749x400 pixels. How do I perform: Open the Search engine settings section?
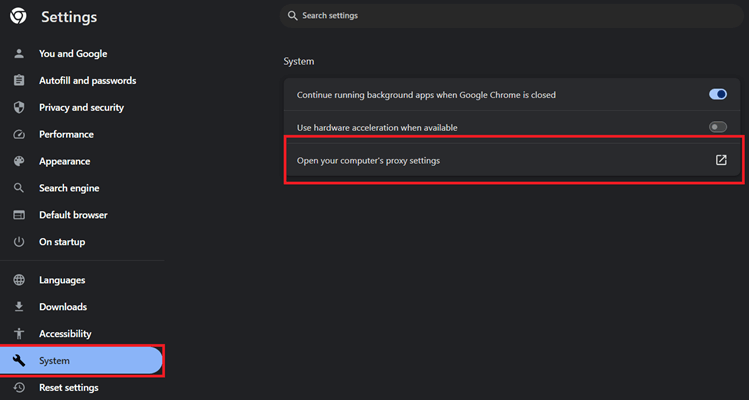[x=69, y=188]
